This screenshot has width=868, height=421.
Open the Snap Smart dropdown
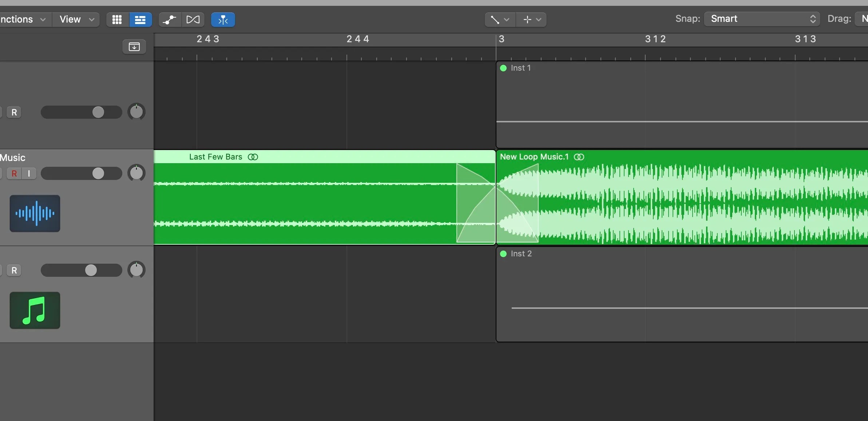pyautogui.click(x=761, y=19)
